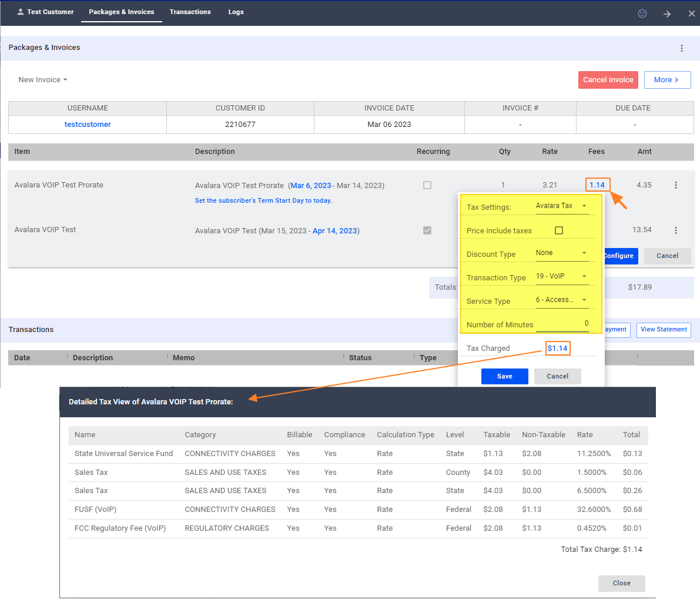The width and height of the screenshot is (700, 603).
Task: Switch to the Transactions tab
Action: (x=190, y=12)
